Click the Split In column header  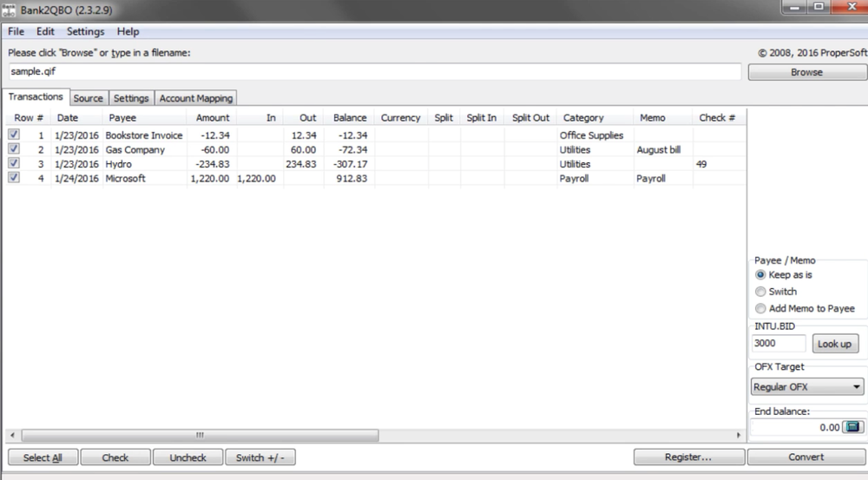pyautogui.click(x=482, y=117)
